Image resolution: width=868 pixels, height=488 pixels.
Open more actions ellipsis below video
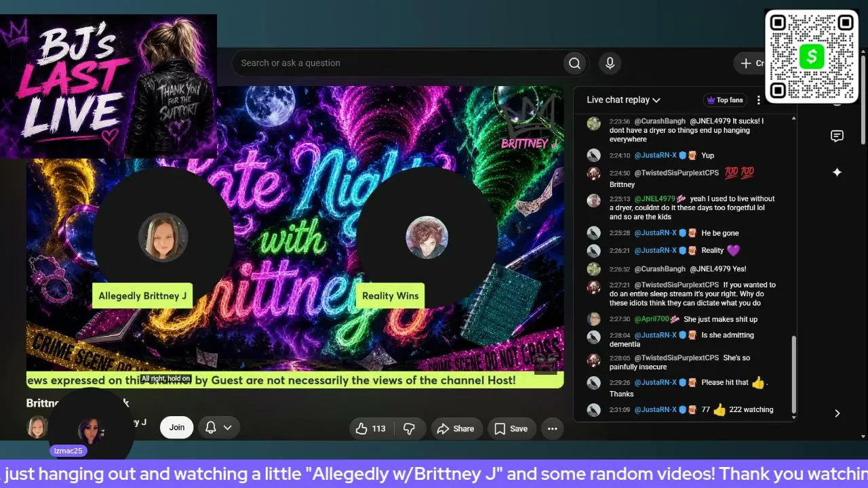click(552, 428)
